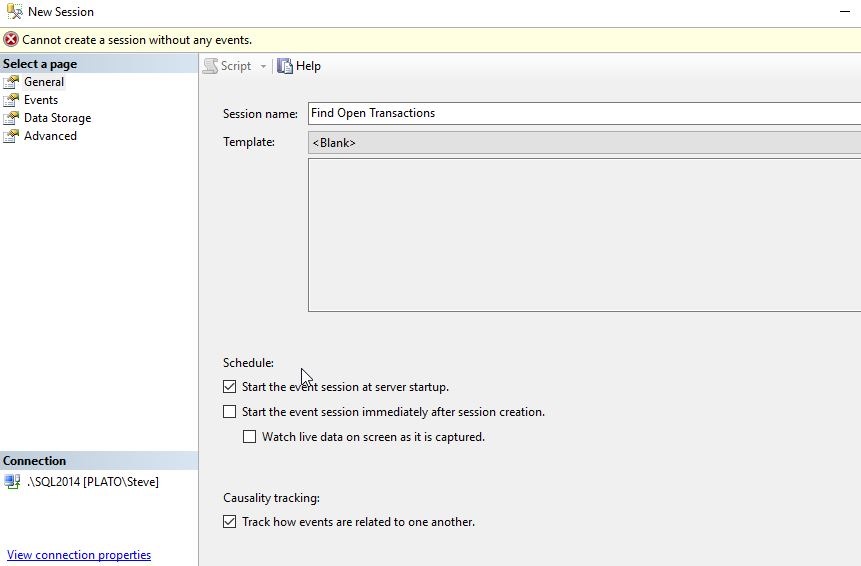Screen dimensions: 861x566
Task: Click the New Session window icon
Action: 14,12
